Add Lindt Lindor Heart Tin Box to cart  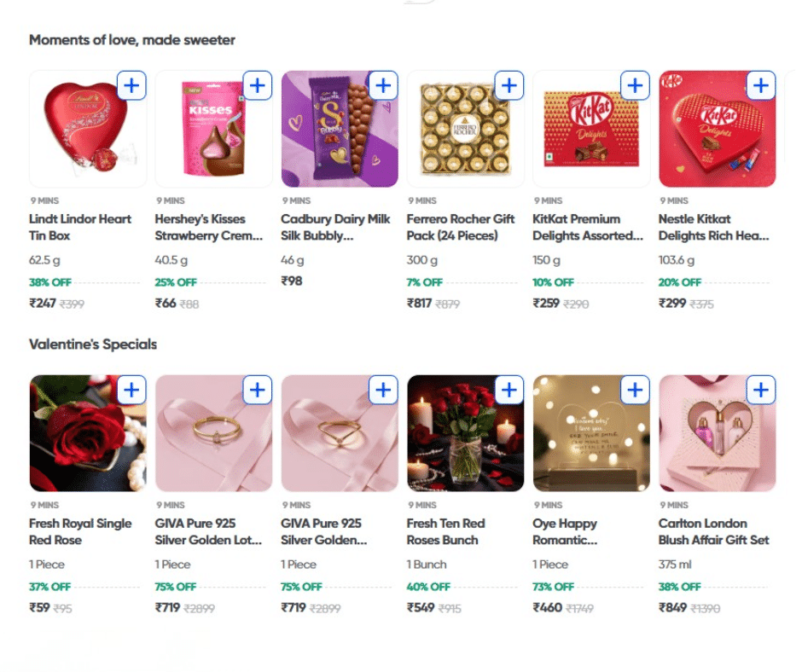click(x=131, y=85)
